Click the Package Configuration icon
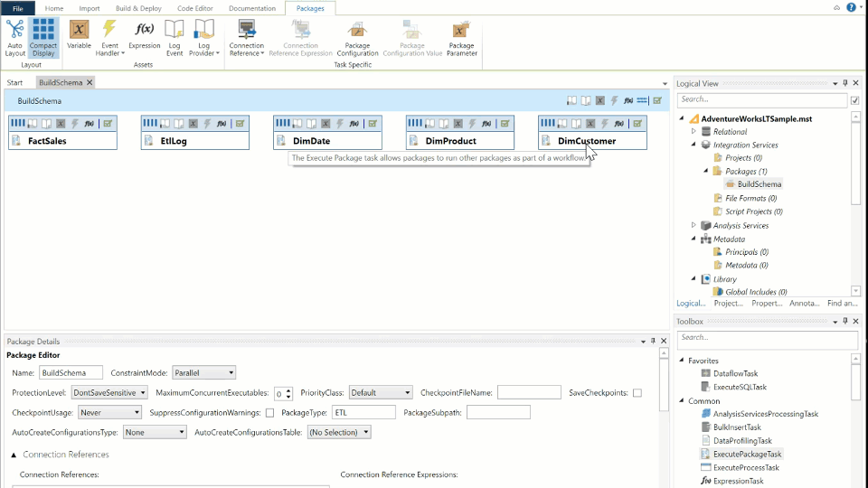 pos(357,37)
